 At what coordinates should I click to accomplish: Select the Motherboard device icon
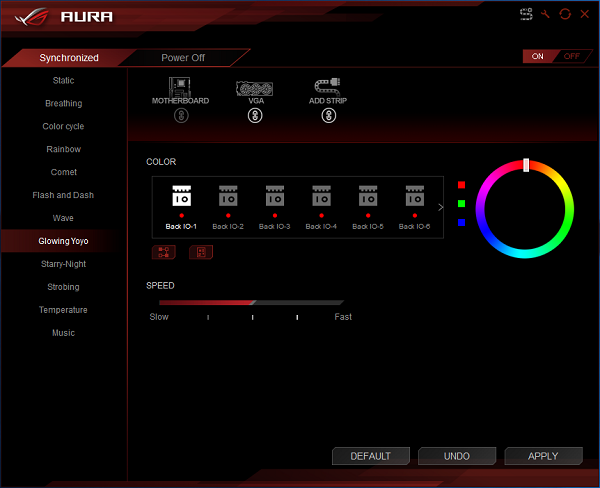click(x=180, y=87)
